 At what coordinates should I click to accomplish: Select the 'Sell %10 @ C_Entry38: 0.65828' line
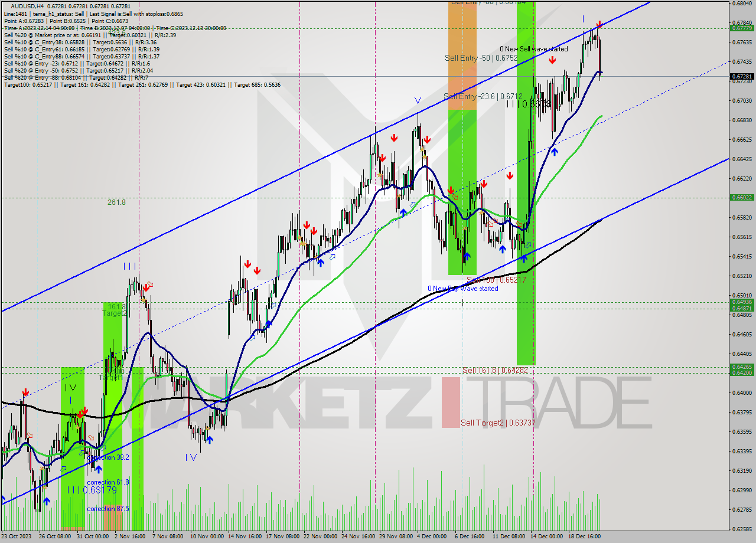click(80, 42)
